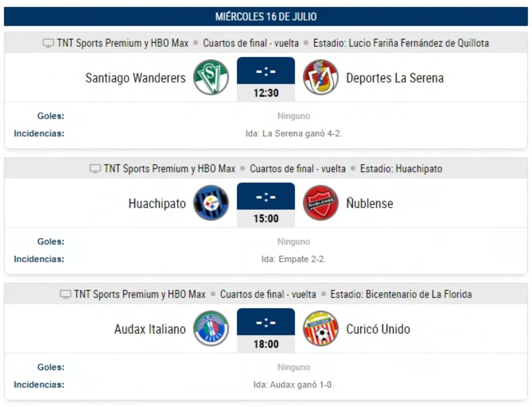Select the Ñublense team name

[370, 203]
